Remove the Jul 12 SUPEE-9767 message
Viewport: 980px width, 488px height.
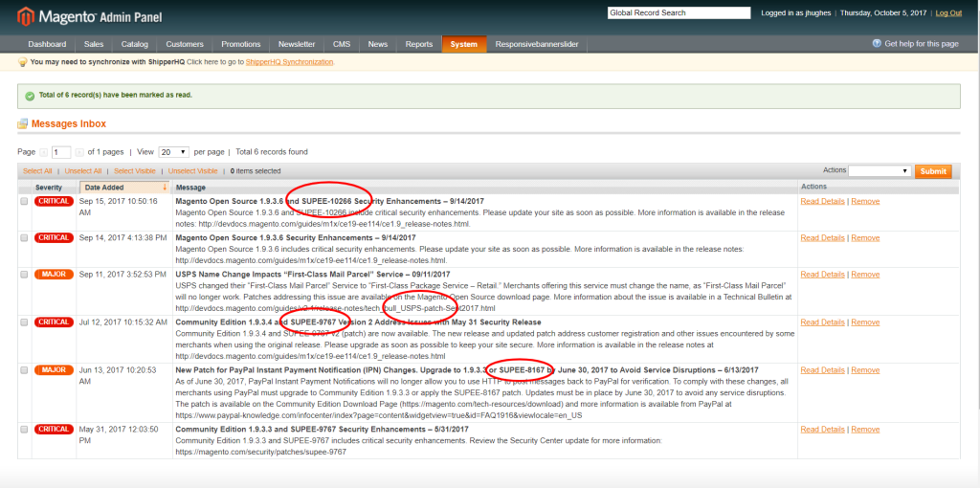[x=865, y=322]
